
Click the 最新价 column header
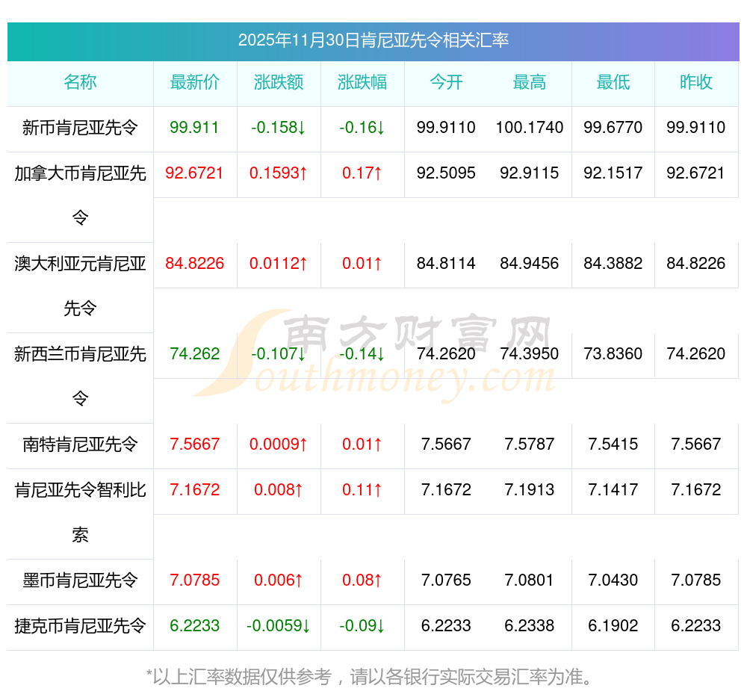(x=195, y=82)
